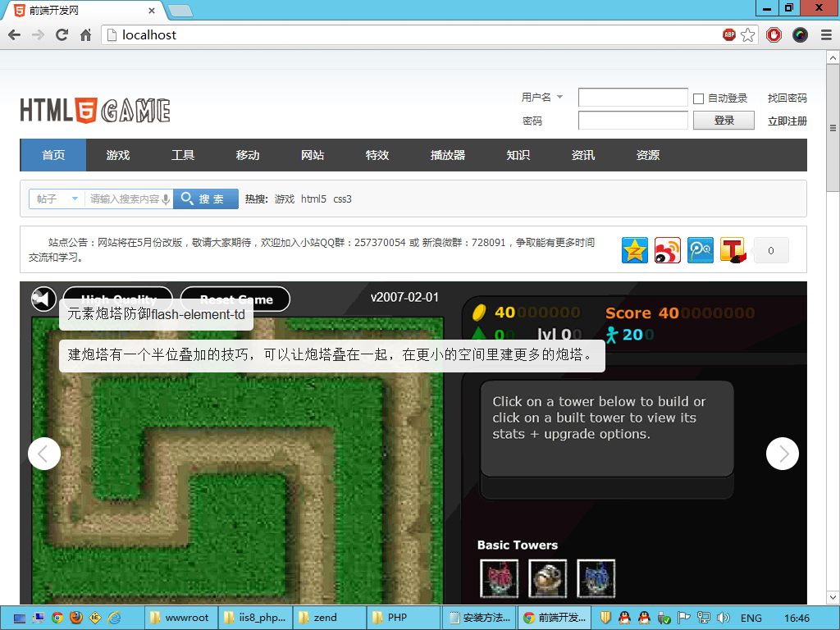Viewport: 840px width, 630px height.
Task: Open the 帖子 search type dropdown
Action: [x=56, y=199]
